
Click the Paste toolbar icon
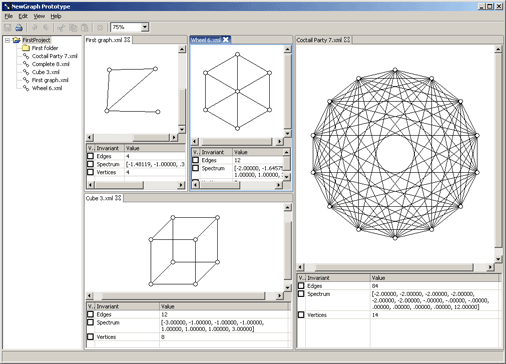85,28
